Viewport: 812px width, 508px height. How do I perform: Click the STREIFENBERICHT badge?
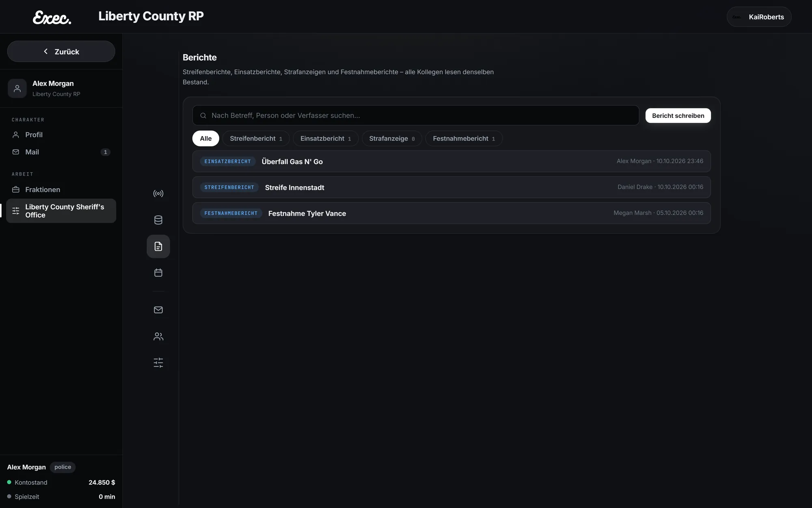(229, 187)
